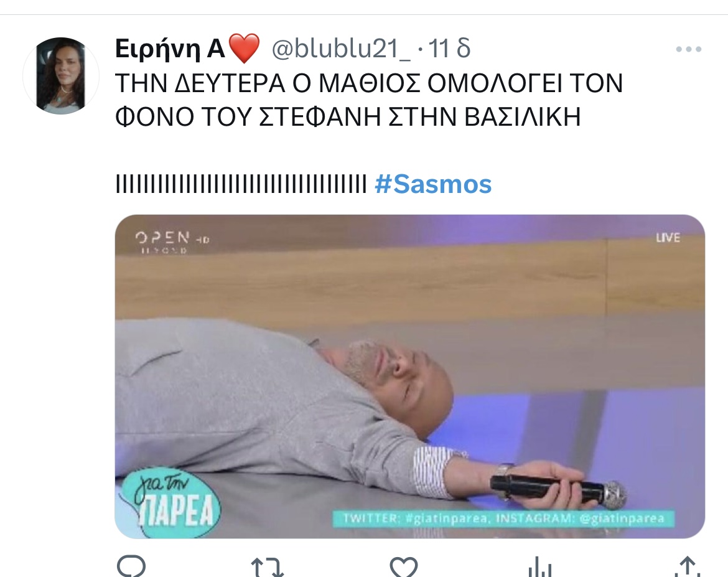Viewport: 728px width, 577px height.
Task: Click the LIVE label in the image
Action: (x=668, y=238)
